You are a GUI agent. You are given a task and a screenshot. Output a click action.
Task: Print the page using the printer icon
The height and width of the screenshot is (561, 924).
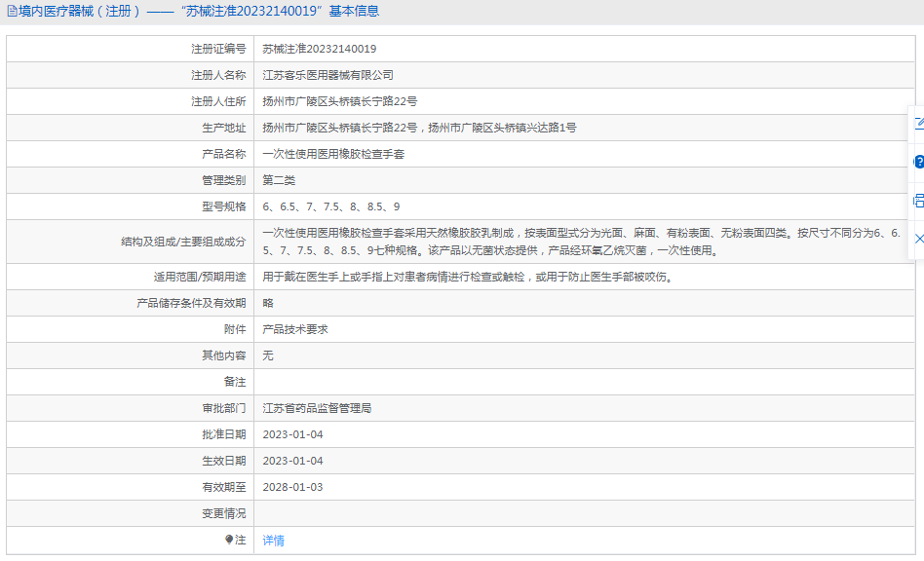pos(919,201)
